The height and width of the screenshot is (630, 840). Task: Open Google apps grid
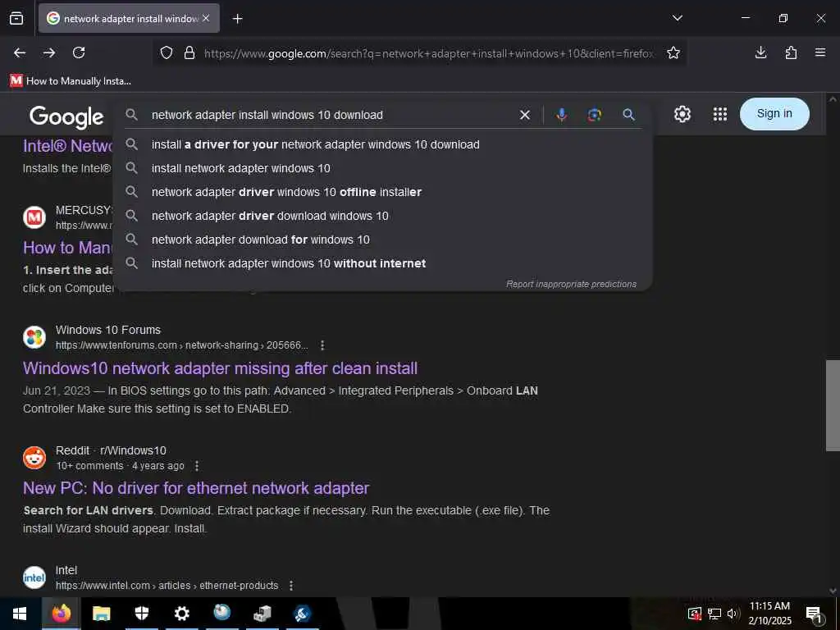[x=720, y=114]
